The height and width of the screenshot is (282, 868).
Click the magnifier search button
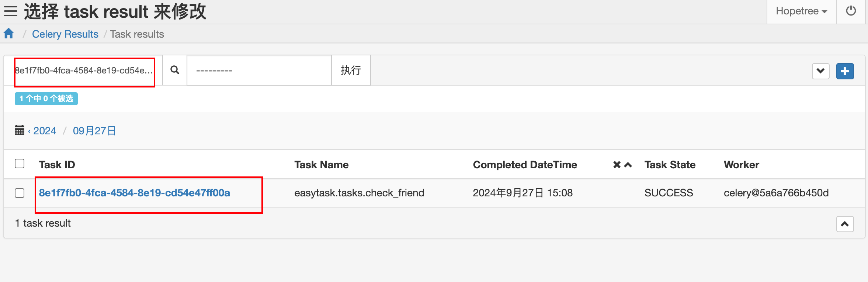coord(175,70)
